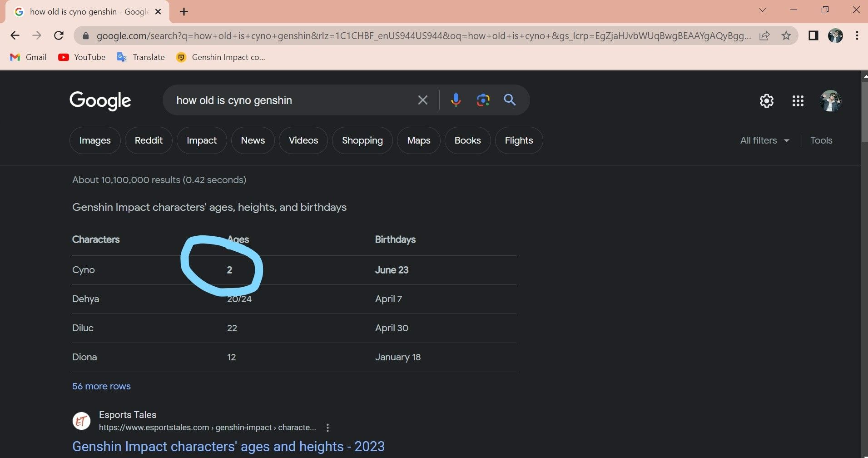Open Chrome's main menu
The width and height of the screenshot is (868, 458).
pos(857,35)
